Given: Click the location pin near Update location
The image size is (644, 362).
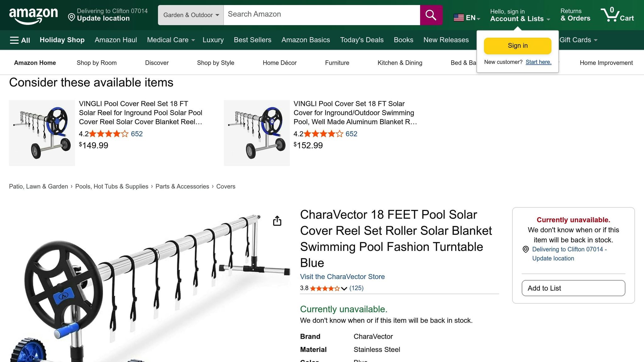Looking at the screenshot, I should pyautogui.click(x=71, y=17).
